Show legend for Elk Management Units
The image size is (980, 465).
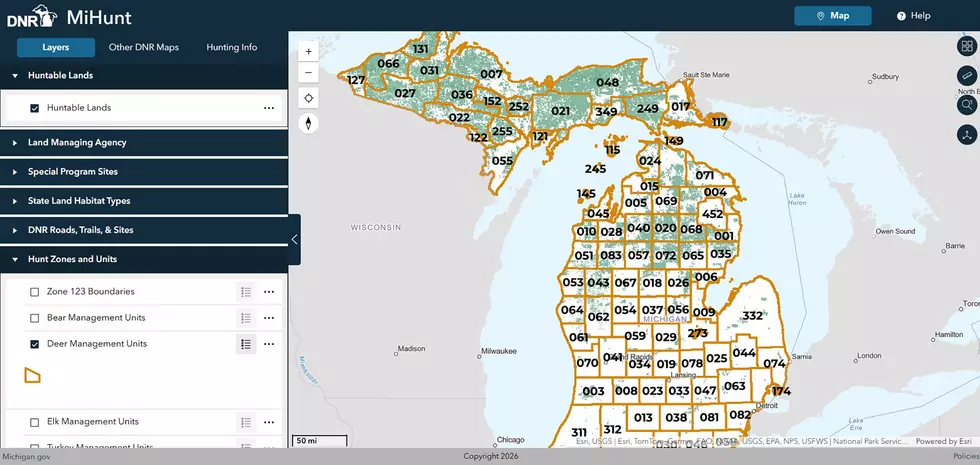tap(246, 422)
